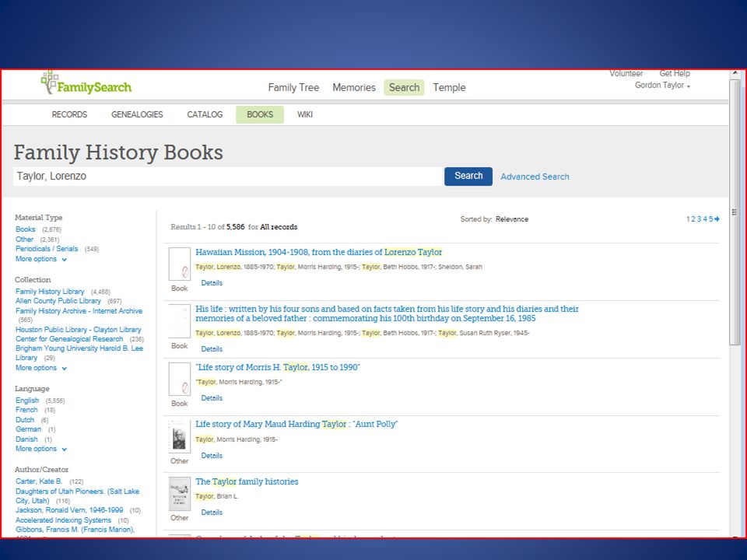Filter by Danish language
Image resolution: width=747 pixels, height=560 pixels.
point(26,439)
